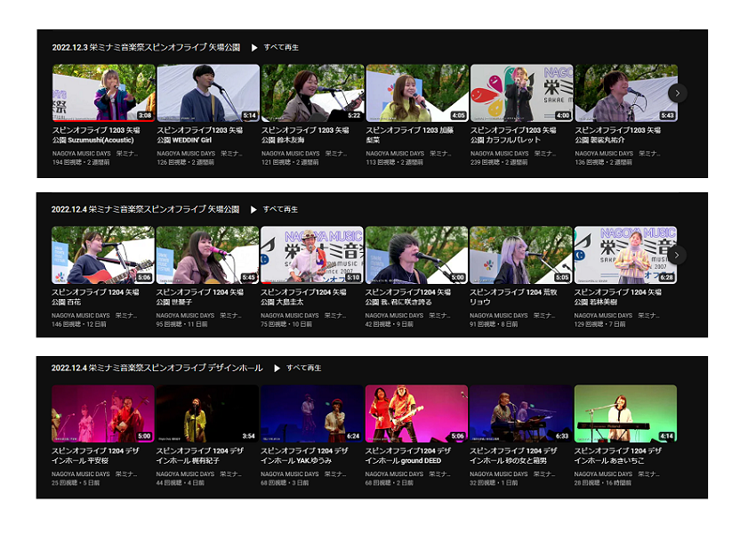This screenshot has width=756, height=535.
Task: Open 2022.12.3 栄ミナミ音楽祭 矢場公園 playlist title
Action: tap(146, 47)
